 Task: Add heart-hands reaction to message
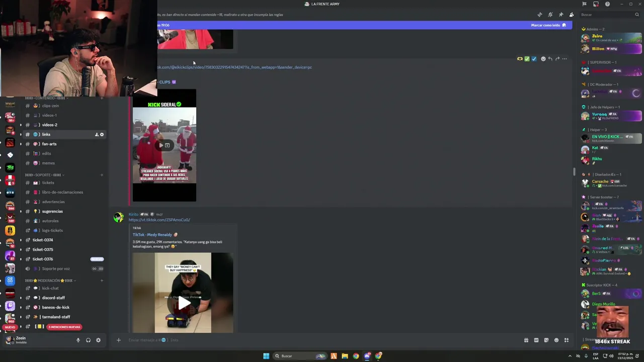coord(520,59)
